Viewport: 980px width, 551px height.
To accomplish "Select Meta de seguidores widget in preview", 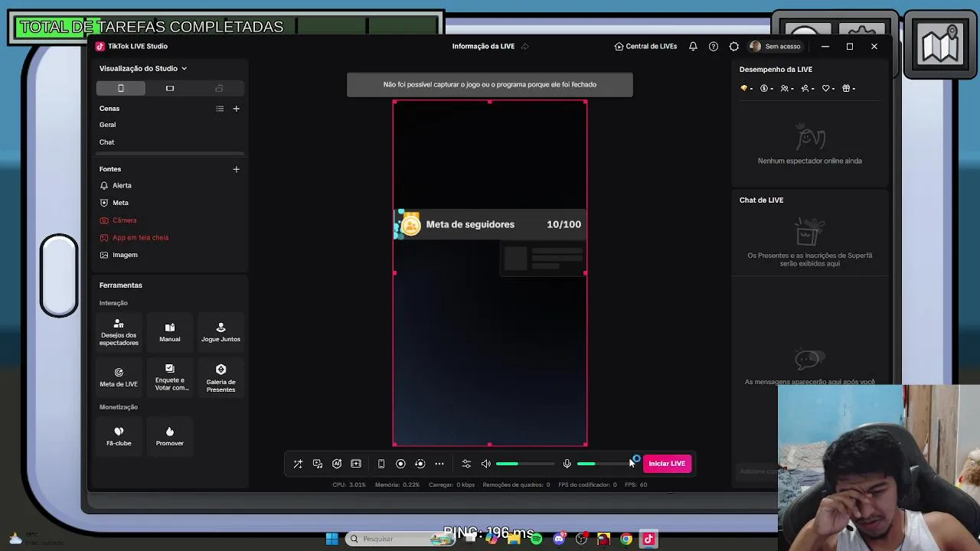I will click(x=490, y=224).
